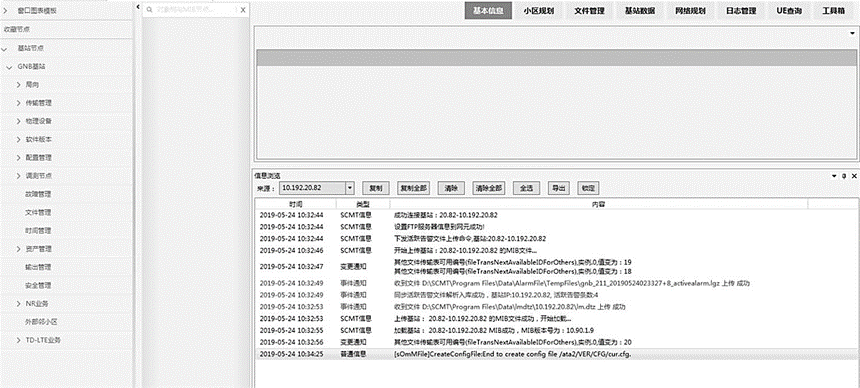
Task: Open the 工具箱 tab
Action: (833, 10)
